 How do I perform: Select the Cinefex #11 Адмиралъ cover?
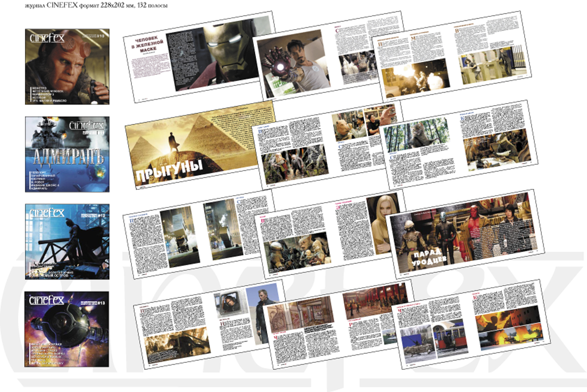click(67, 154)
